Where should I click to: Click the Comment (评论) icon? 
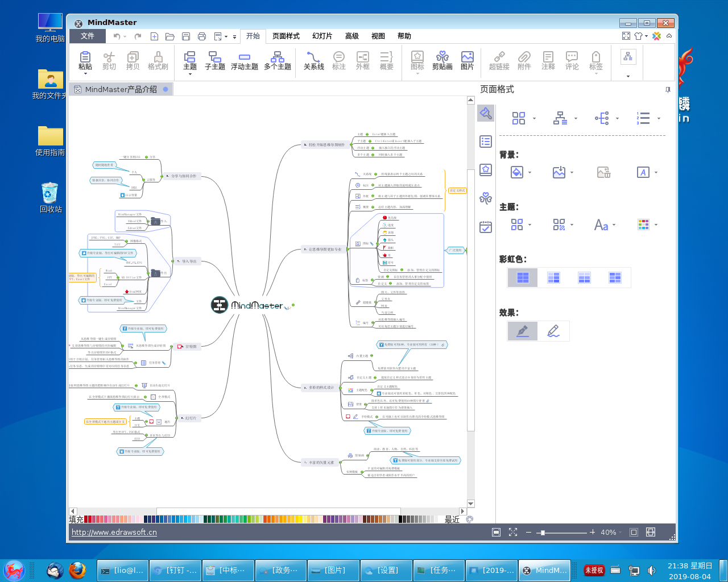(572, 57)
